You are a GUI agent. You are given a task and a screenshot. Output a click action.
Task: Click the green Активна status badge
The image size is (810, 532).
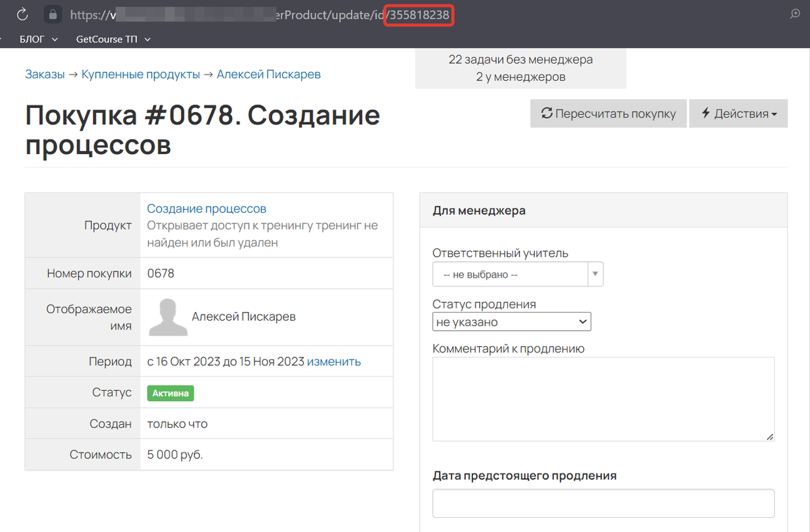tap(171, 393)
